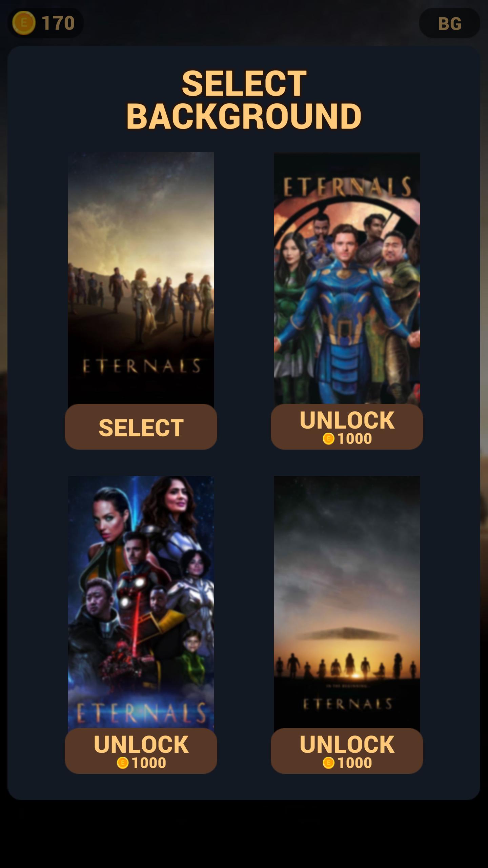Open the BG button at top right

449,23
